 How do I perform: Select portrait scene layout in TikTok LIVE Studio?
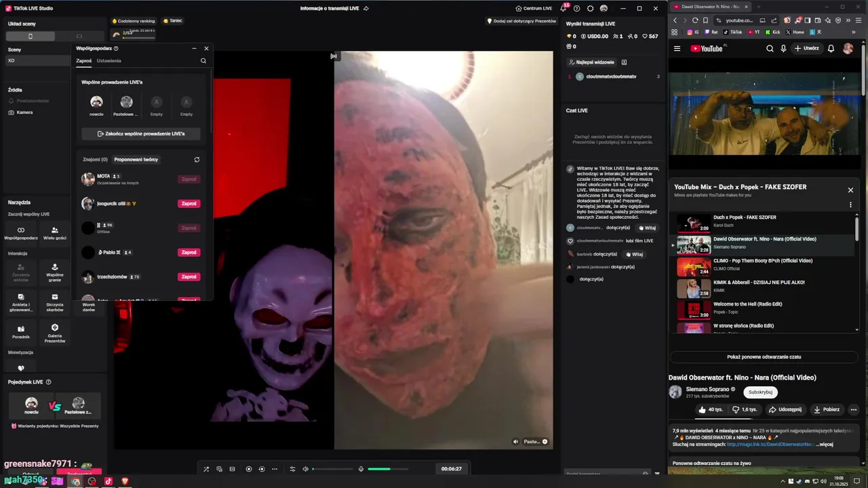click(x=30, y=36)
